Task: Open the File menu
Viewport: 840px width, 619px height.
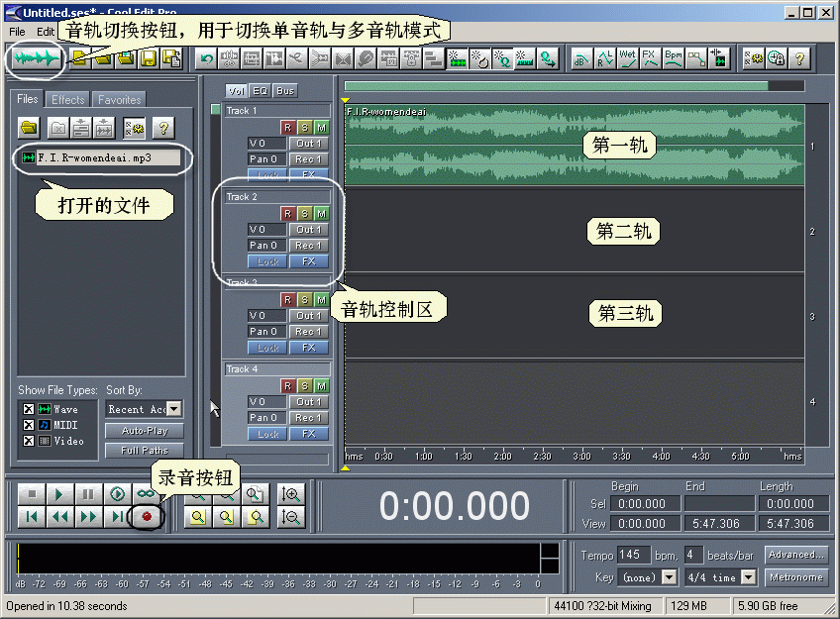Action: pyautogui.click(x=17, y=32)
